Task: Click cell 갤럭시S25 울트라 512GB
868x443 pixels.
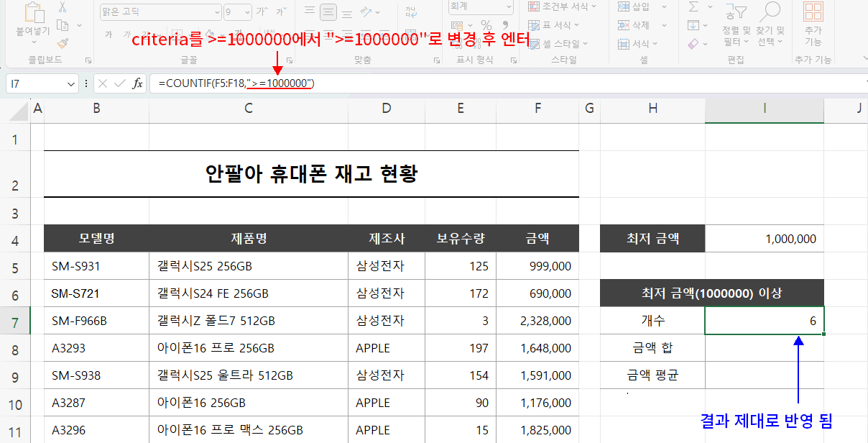Action: [249, 375]
